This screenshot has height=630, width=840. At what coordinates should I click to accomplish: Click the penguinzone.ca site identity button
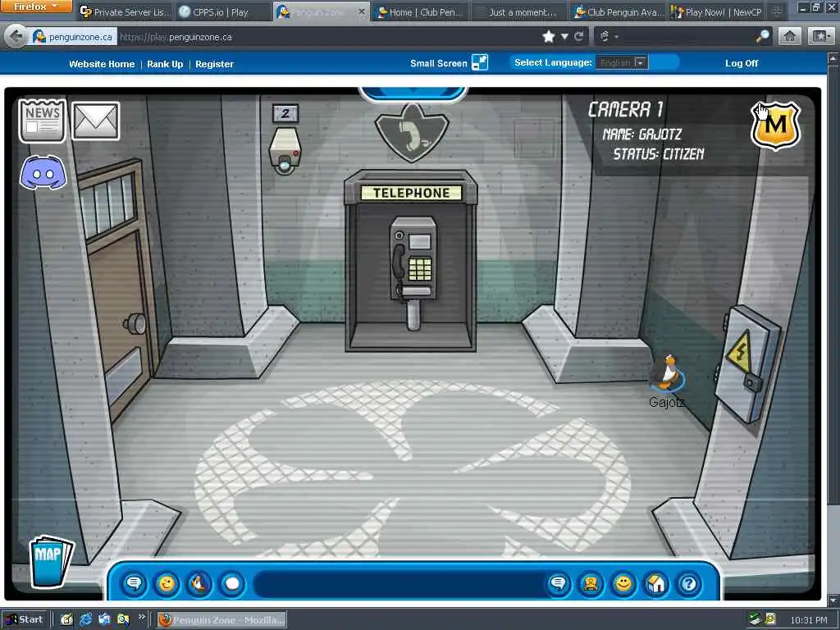[x=73, y=37]
